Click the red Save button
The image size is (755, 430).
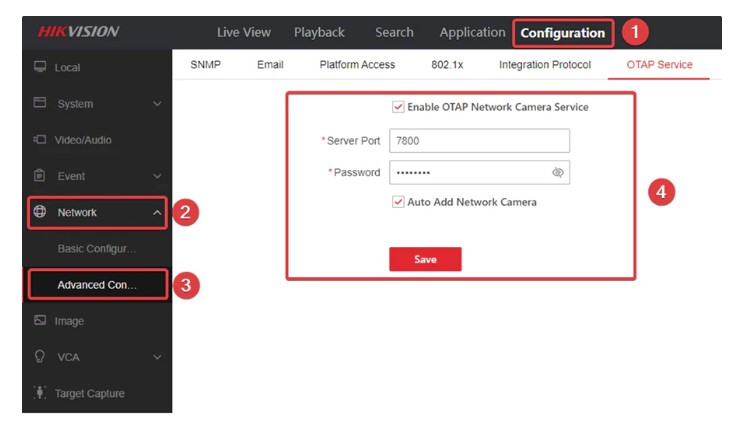(x=425, y=259)
